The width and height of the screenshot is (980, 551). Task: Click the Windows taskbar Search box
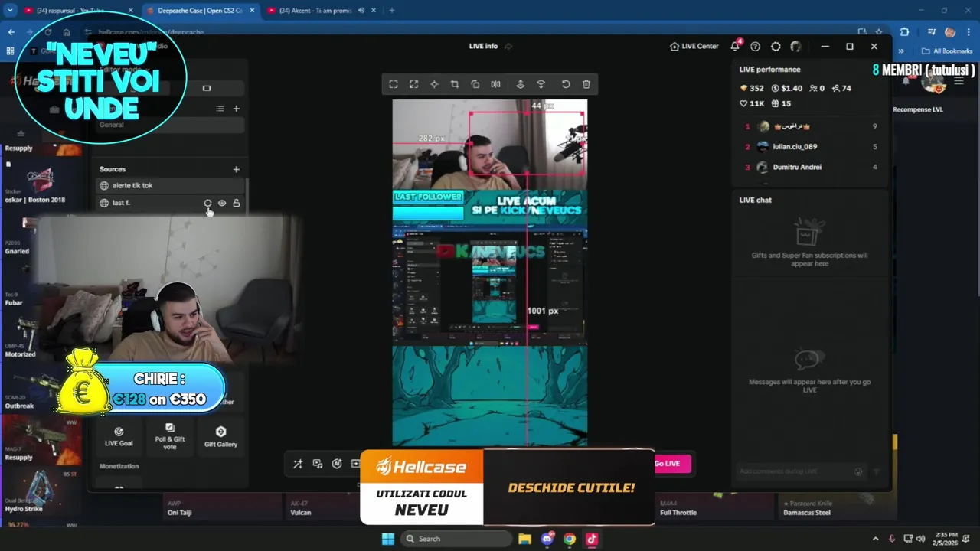(x=456, y=539)
